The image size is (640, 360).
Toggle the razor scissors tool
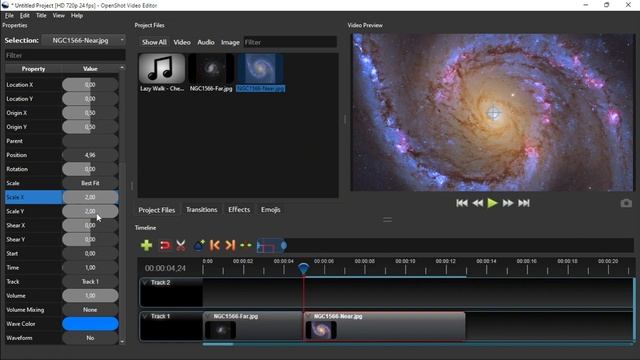click(181, 245)
